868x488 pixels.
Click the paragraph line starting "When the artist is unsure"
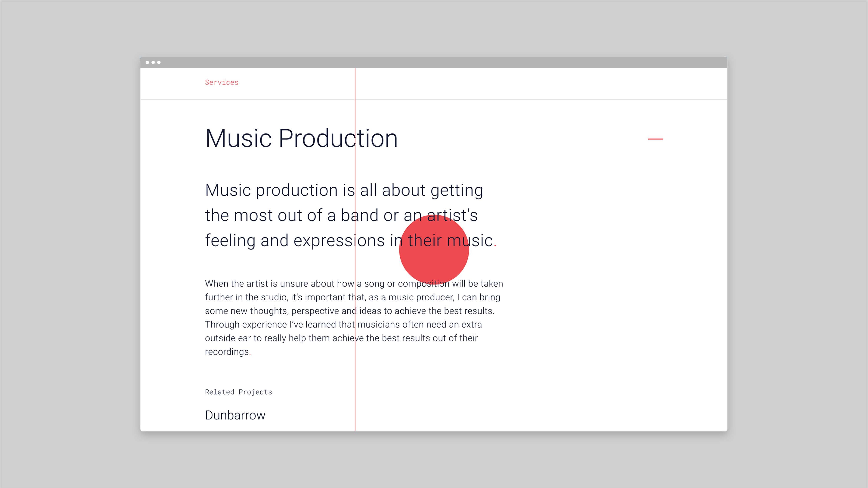point(354,283)
